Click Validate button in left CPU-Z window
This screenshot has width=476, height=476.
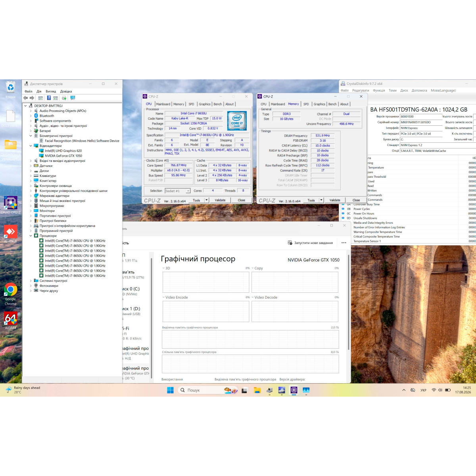point(220,200)
